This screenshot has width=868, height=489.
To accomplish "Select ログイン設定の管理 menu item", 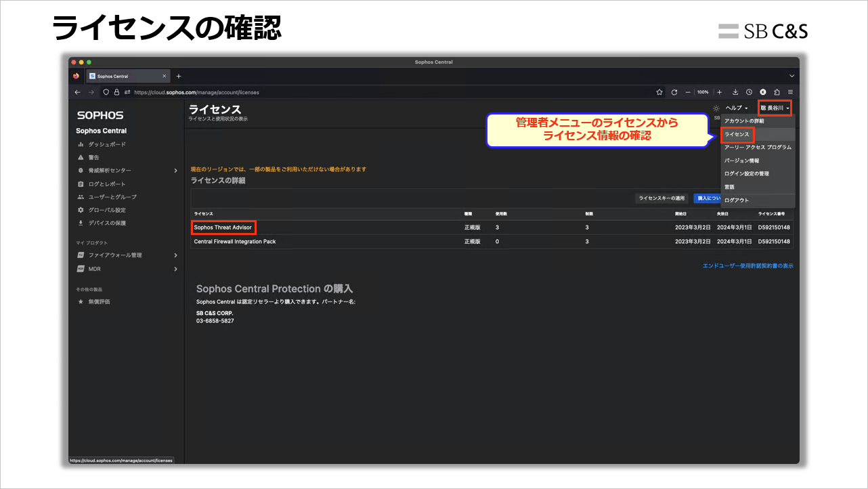I will point(758,173).
